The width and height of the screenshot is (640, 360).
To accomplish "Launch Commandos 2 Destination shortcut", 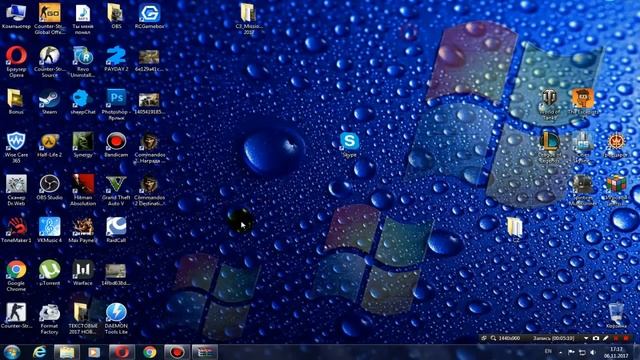I will 149,190.
